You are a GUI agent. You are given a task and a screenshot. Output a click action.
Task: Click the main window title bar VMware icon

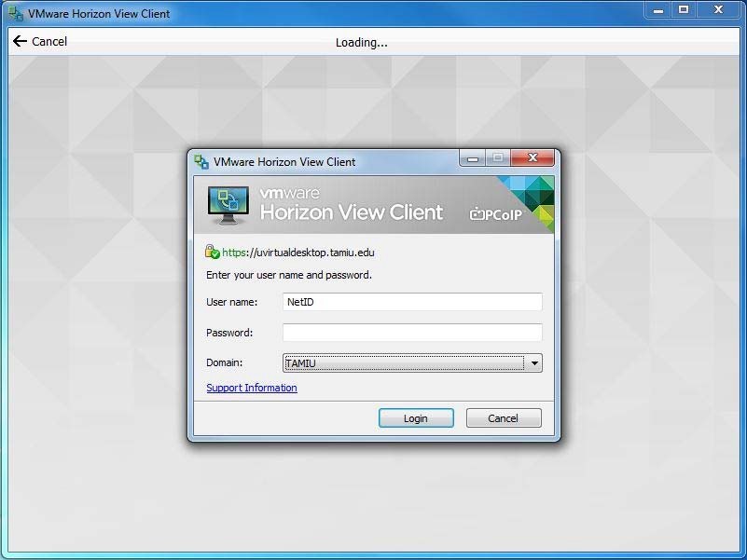(16, 13)
